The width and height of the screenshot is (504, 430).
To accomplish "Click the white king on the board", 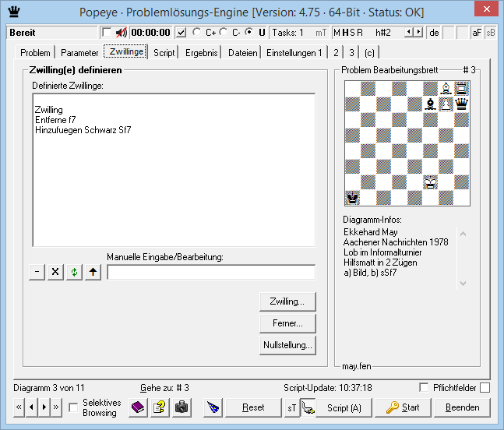I will (x=431, y=182).
